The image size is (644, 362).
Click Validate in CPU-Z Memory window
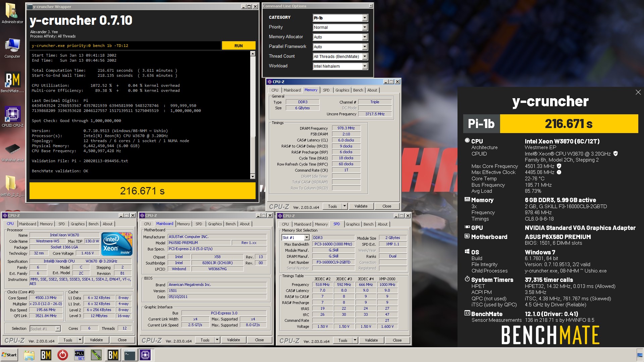tap(361, 206)
